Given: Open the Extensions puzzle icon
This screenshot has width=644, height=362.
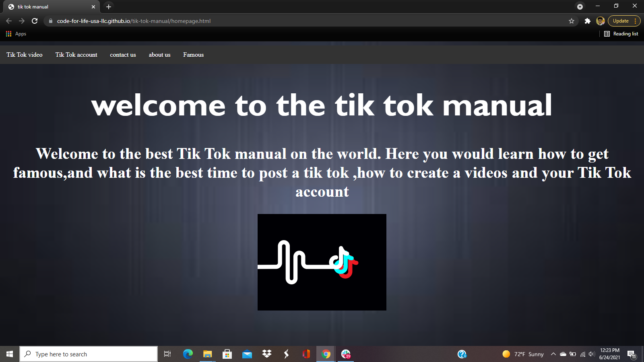Looking at the screenshot, I should click(x=588, y=21).
